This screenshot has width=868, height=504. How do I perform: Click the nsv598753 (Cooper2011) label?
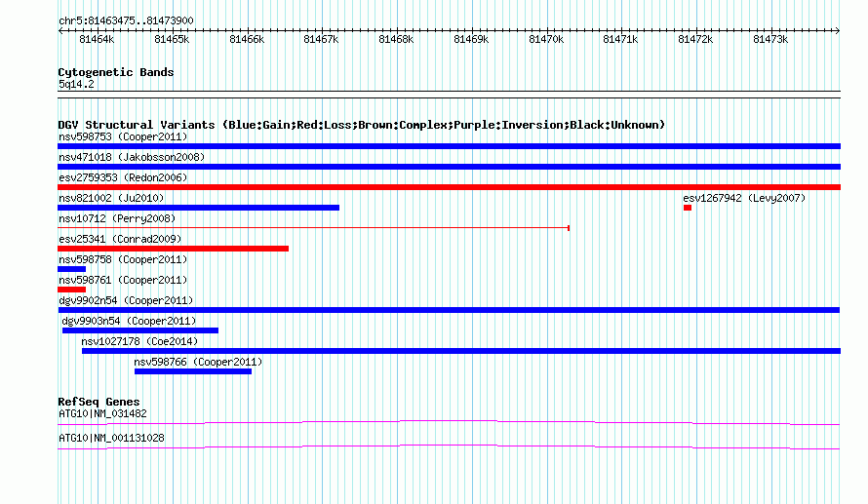(123, 136)
